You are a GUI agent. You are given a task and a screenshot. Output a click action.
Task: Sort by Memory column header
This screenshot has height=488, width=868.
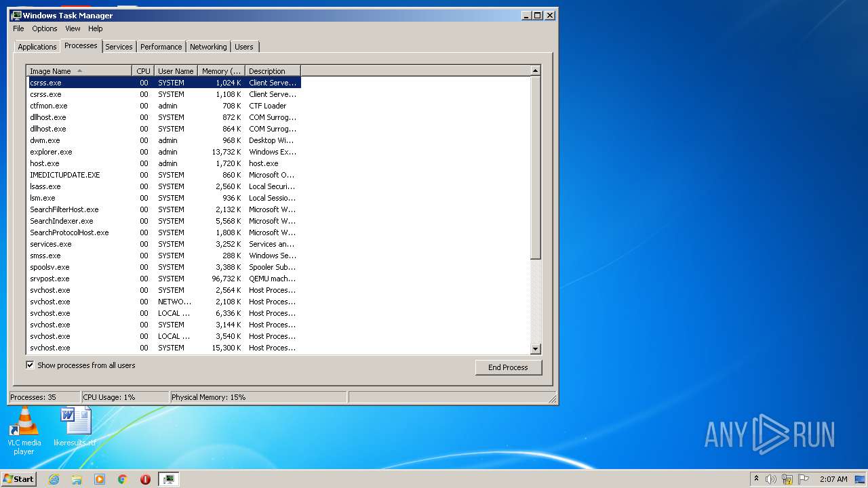tap(221, 71)
